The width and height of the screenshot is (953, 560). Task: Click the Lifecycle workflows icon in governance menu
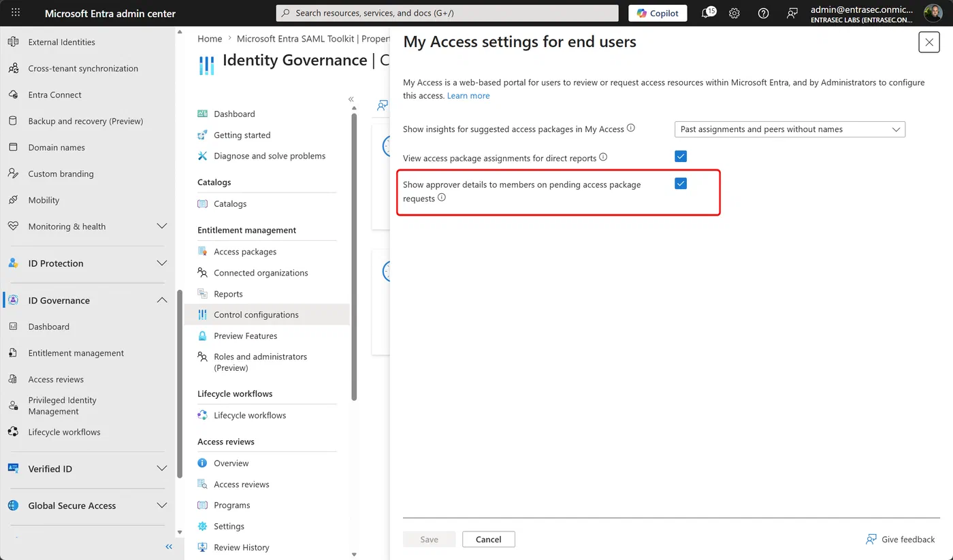pyautogui.click(x=202, y=416)
